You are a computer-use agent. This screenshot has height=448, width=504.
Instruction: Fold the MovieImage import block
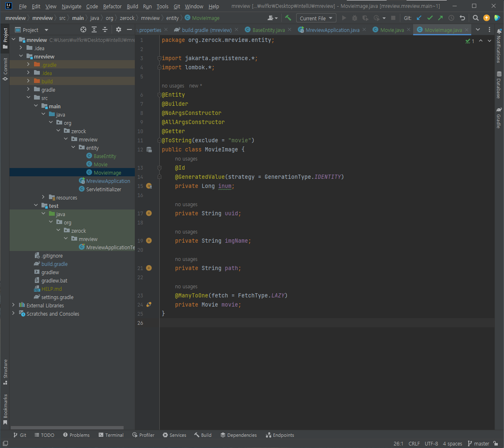(x=159, y=58)
